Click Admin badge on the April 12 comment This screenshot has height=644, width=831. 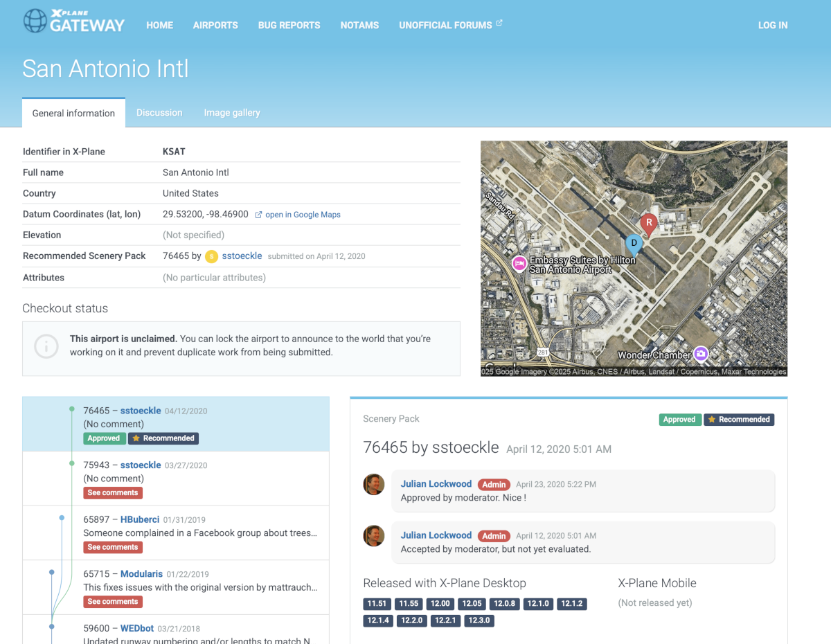click(x=494, y=536)
